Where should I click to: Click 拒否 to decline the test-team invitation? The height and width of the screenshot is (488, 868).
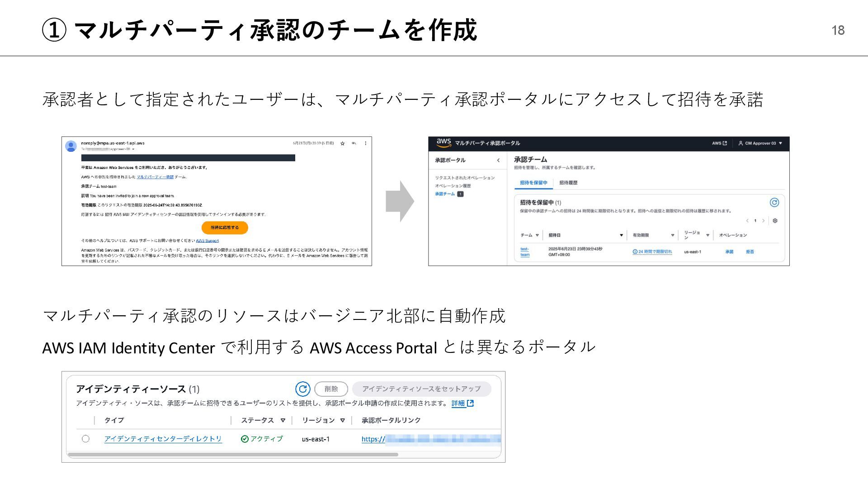point(750,252)
